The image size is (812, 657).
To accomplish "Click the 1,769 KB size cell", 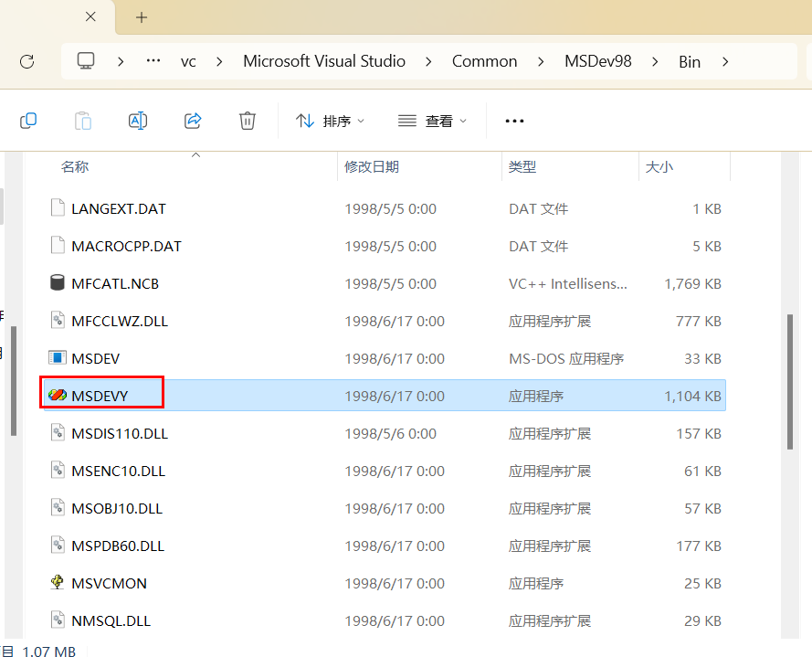I will coord(693,283).
